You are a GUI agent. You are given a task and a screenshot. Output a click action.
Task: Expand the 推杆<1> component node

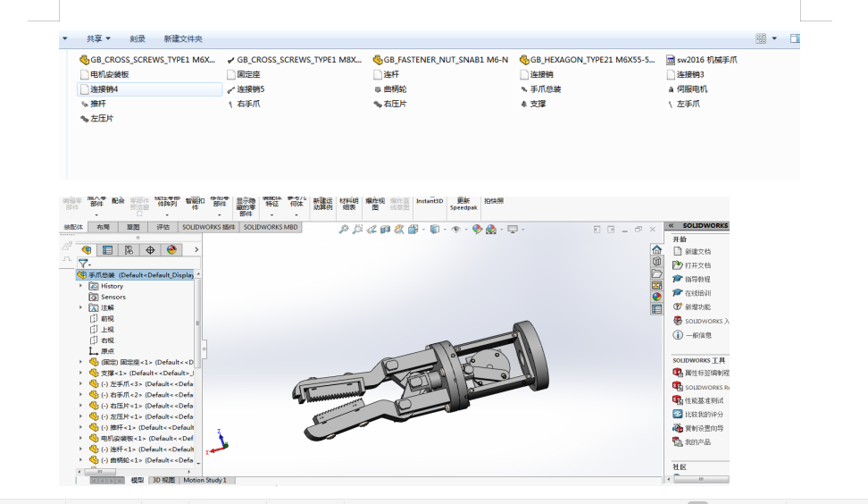81,427
